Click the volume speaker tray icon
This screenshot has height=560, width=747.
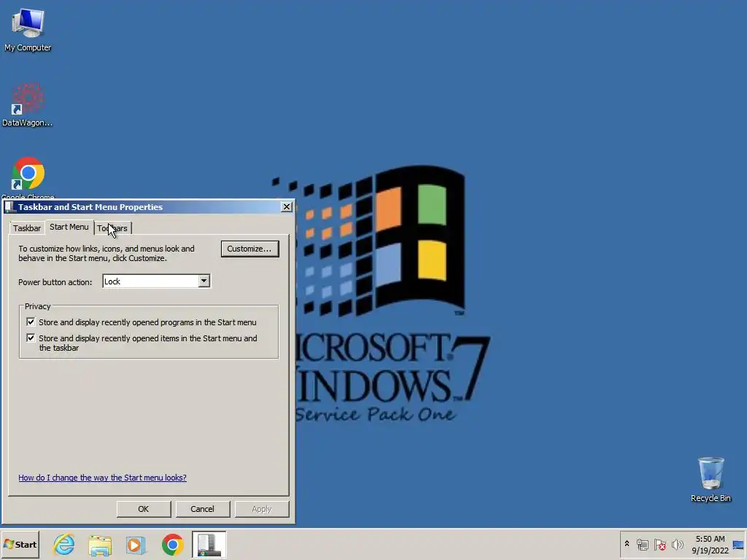678,544
